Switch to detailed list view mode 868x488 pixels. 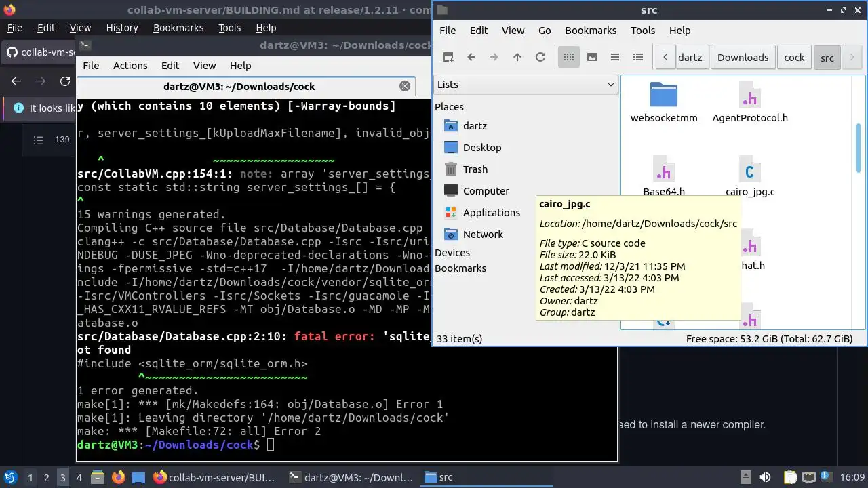pyautogui.click(x=638, y=57)
